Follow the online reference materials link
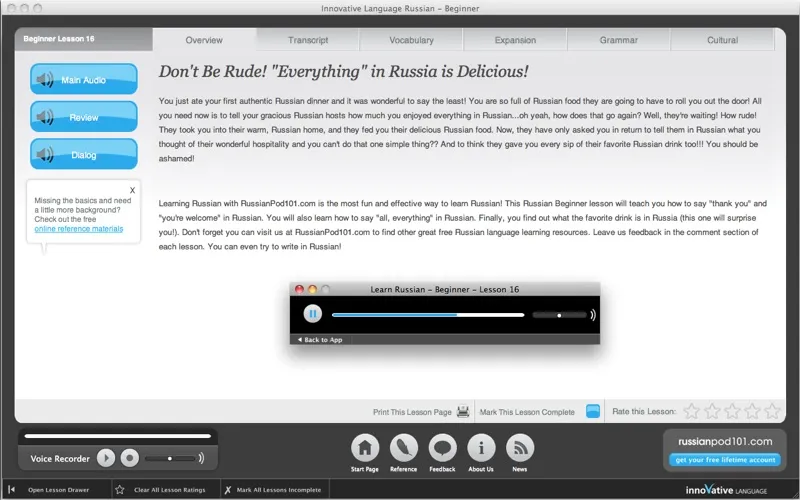Screen dimensions: 800x500 tap(79, 228)
